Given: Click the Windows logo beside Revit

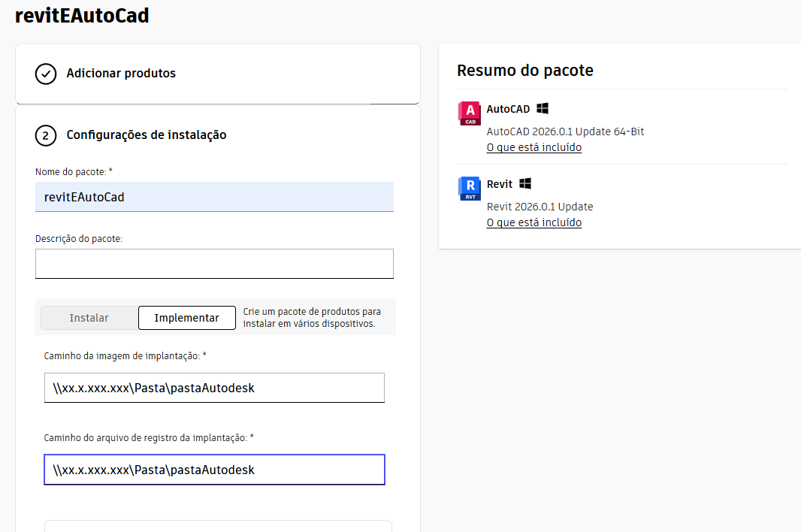Looking at the screenshot, I should click(x=525, y=183).
